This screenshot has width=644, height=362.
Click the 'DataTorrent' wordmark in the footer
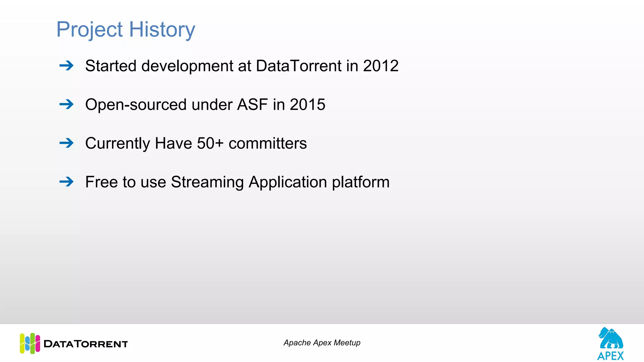pos(86,344)
